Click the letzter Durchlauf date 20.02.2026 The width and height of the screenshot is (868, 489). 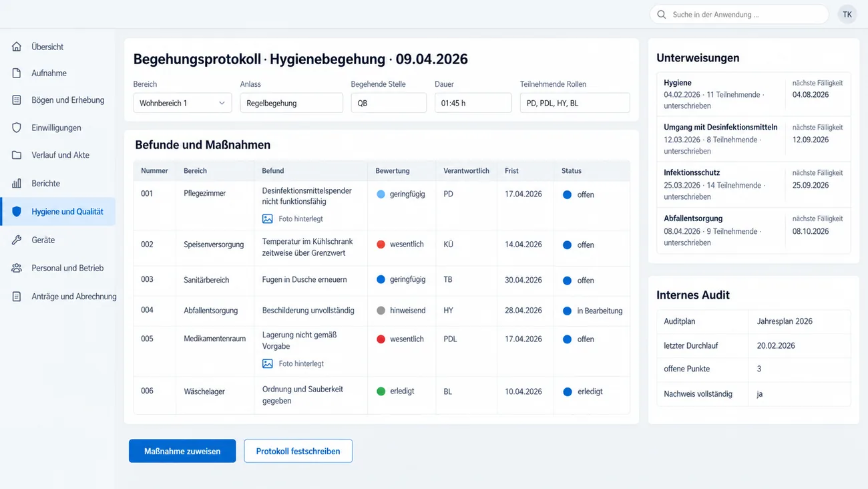(776, 346)
